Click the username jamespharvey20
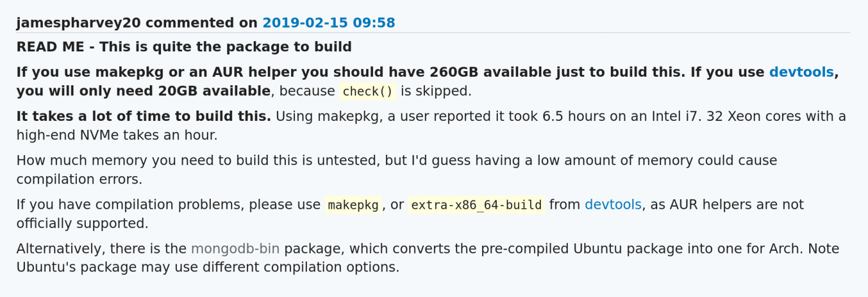868x297 pixels. pos(79,23)
